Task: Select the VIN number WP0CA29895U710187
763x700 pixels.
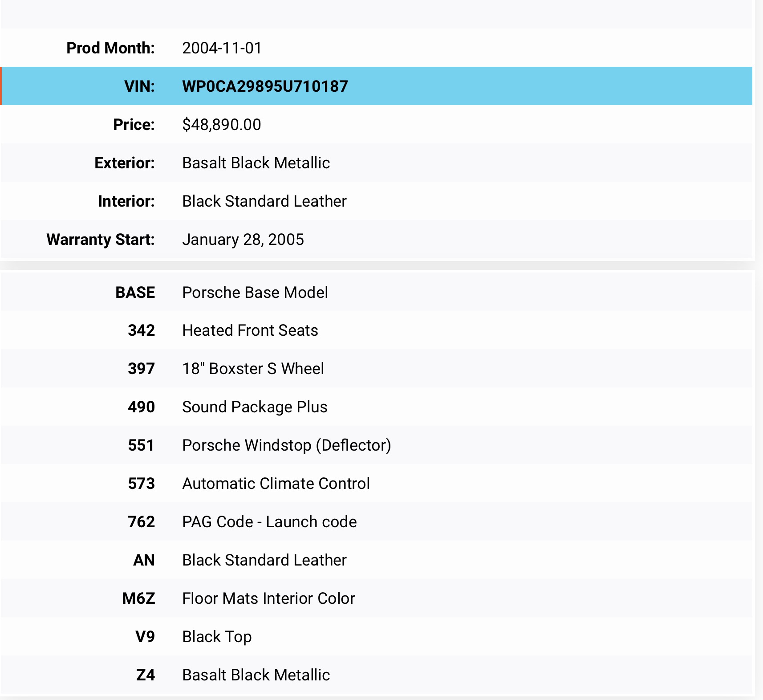Action: (x=265, y=86)
